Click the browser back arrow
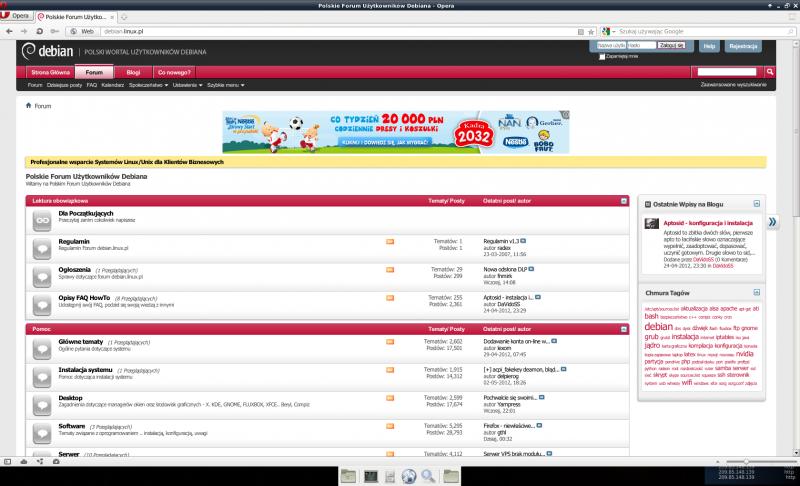Screen dimensions: 800x486 pos(10,31)
